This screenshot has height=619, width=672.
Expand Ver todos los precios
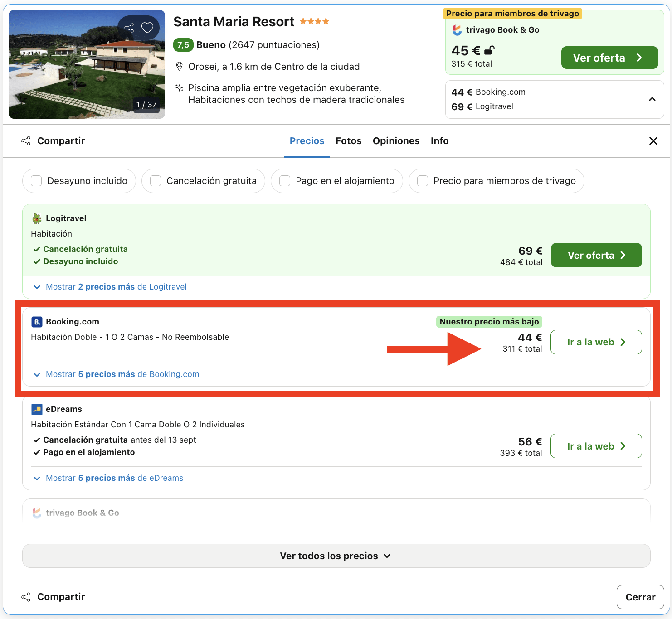coord(336,556)
